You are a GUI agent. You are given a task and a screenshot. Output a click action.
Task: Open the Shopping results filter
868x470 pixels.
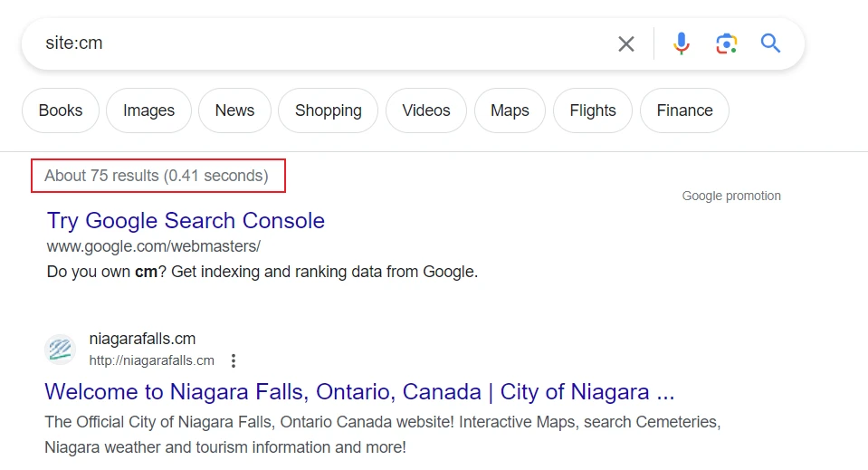328,110
